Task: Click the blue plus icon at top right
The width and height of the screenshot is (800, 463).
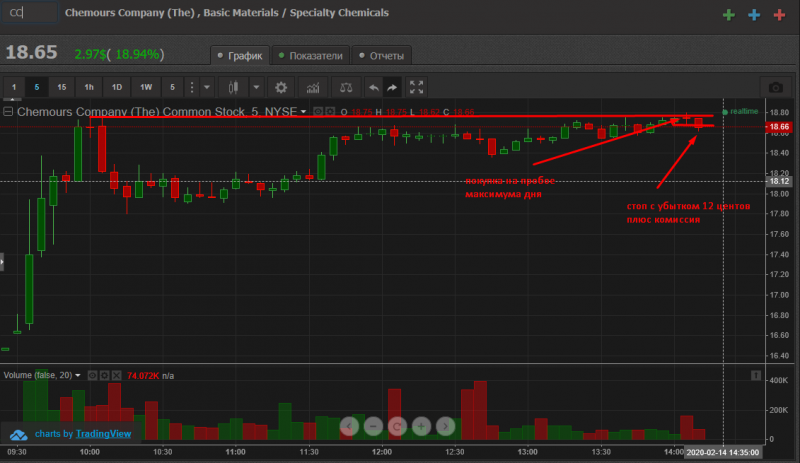Action: point(754,15)
